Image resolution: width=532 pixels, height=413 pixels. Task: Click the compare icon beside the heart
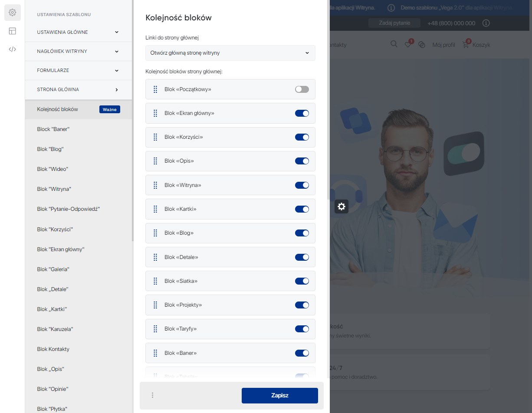click(422, 45)
